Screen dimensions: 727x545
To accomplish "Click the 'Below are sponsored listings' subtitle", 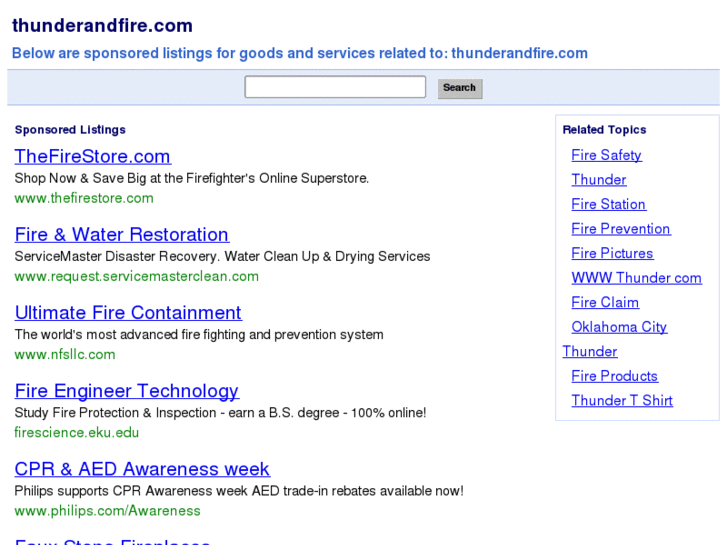I will click(x=300, y=53).
